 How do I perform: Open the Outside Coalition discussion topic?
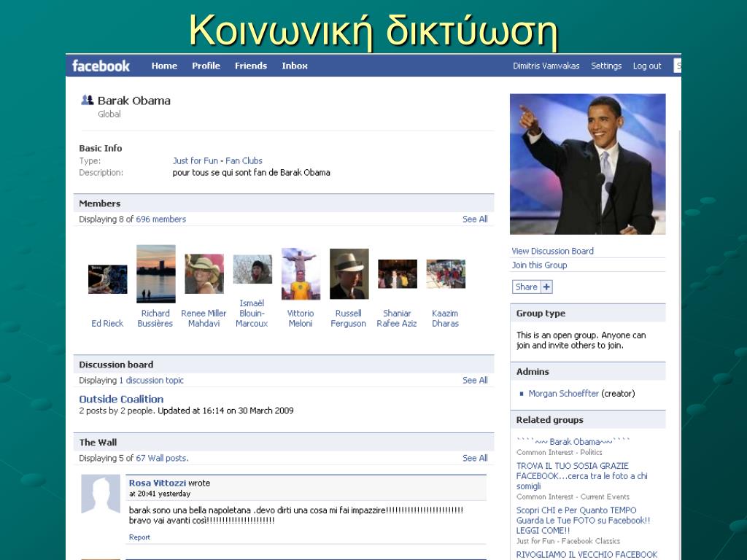click(x=121, y=399)
